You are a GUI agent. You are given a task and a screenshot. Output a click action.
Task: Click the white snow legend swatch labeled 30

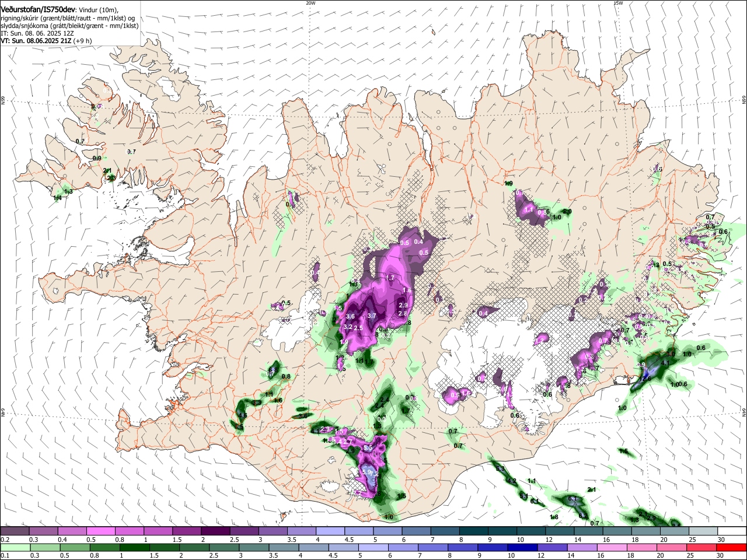click(x=732, y=531)
